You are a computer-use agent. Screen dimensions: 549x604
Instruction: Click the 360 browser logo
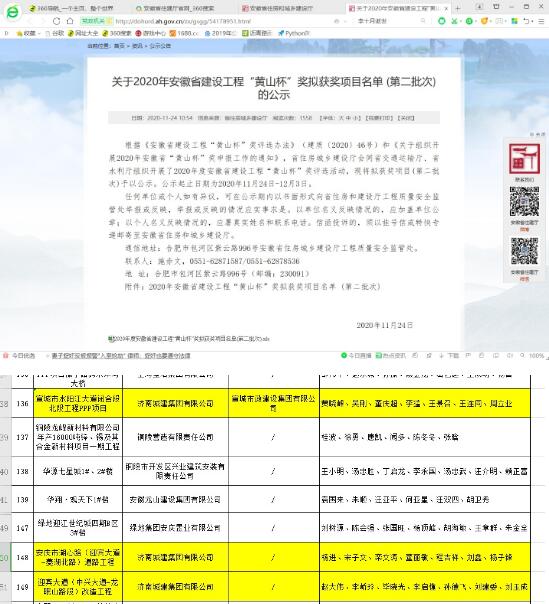(x=13, y=12)
